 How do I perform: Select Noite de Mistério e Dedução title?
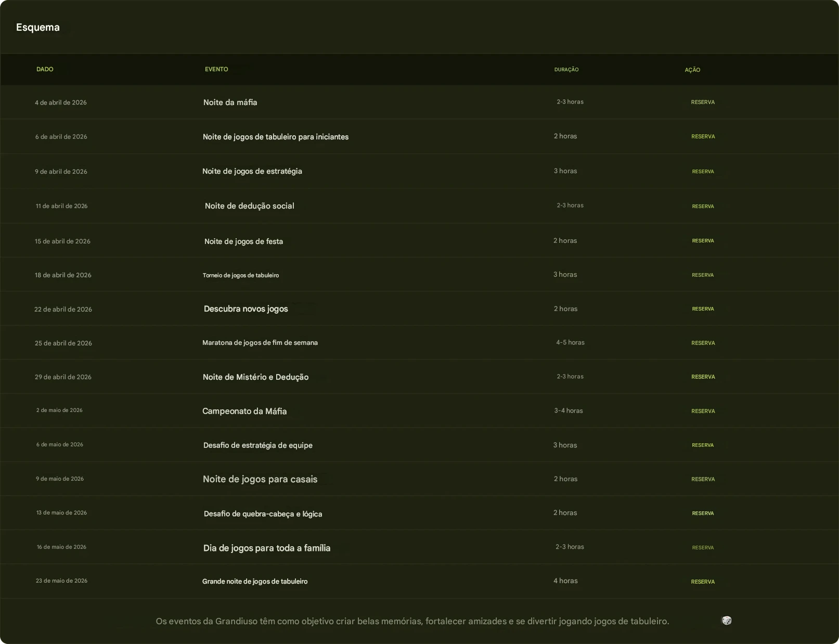pos(255,377)
